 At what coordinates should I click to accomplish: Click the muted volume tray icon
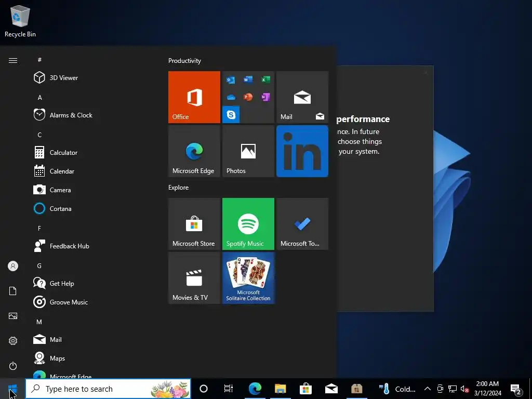coord(464,389)
